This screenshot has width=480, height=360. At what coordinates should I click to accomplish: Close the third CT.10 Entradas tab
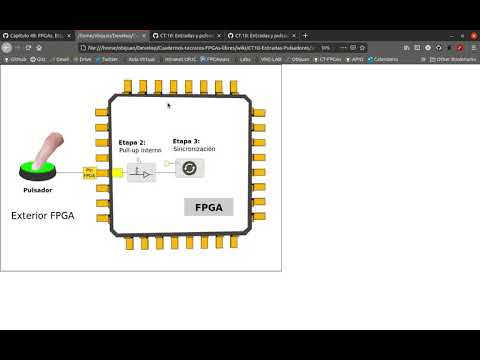point(219,36)
